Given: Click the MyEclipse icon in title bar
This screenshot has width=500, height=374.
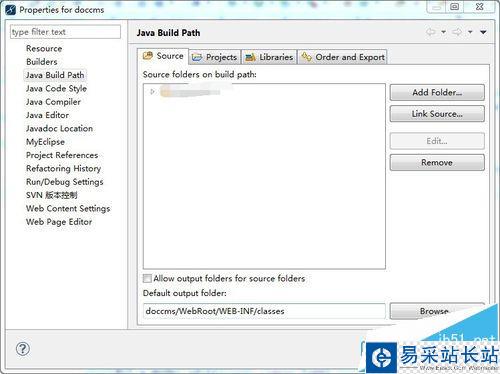Looking at the screenshot, I should coord(10,9).
